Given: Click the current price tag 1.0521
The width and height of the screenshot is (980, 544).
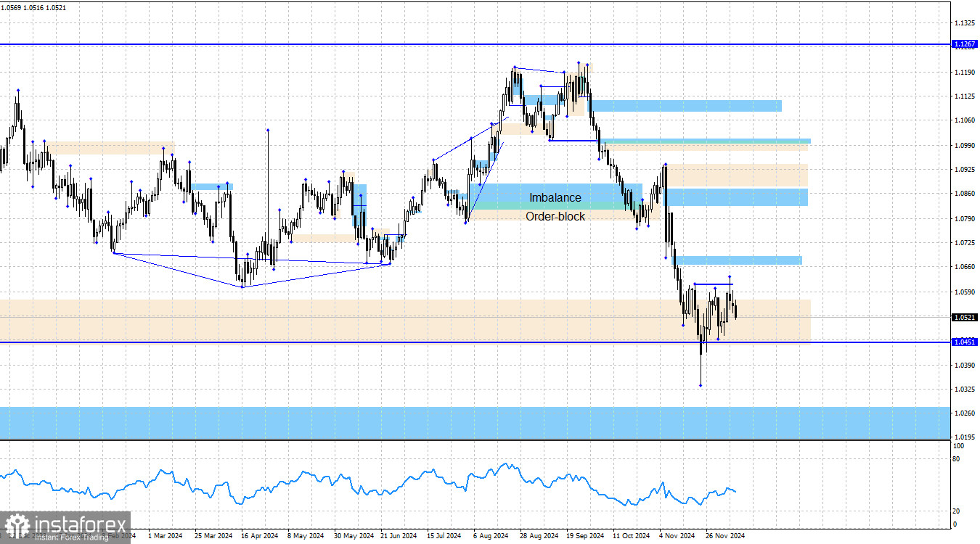Looking at the screenshot, I should (964, 317).
